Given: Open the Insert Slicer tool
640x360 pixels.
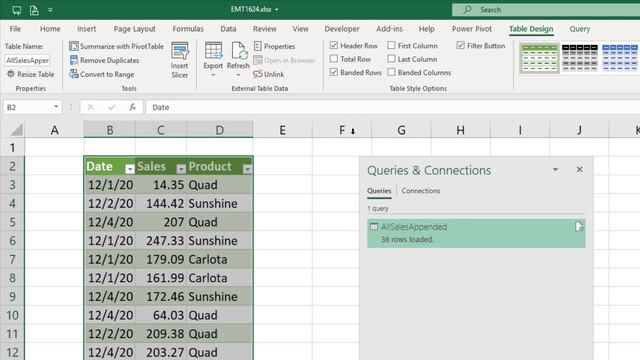Looking at the screenshot, I should tap(180, 60).
